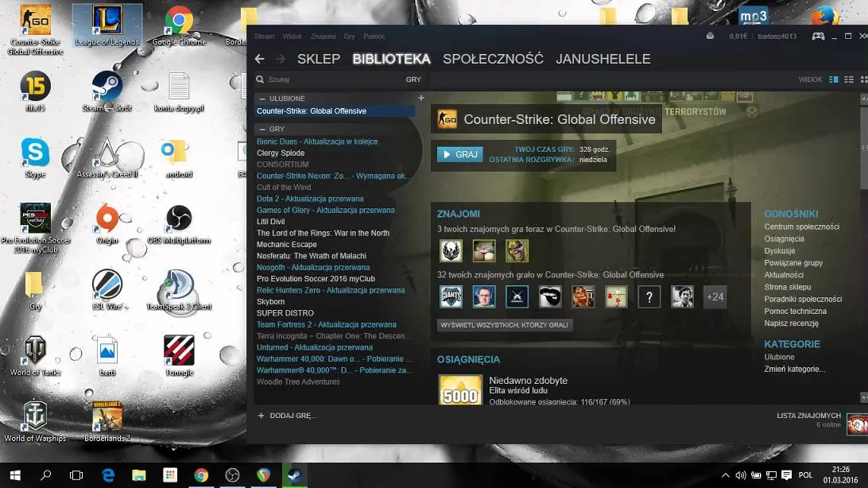Open Steam notifications inbox icon
The width and height of the screenshot is (868, 488).
710,36
